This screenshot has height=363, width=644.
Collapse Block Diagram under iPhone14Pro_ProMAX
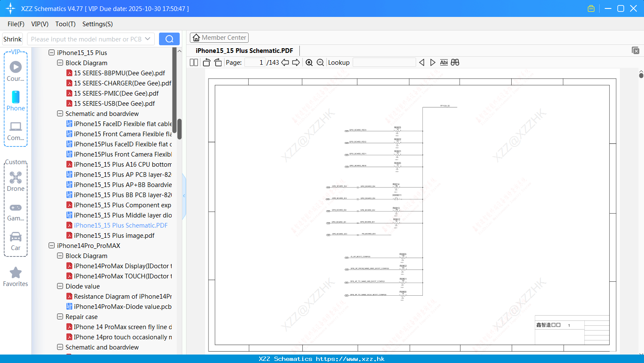(x=60, y=256)
